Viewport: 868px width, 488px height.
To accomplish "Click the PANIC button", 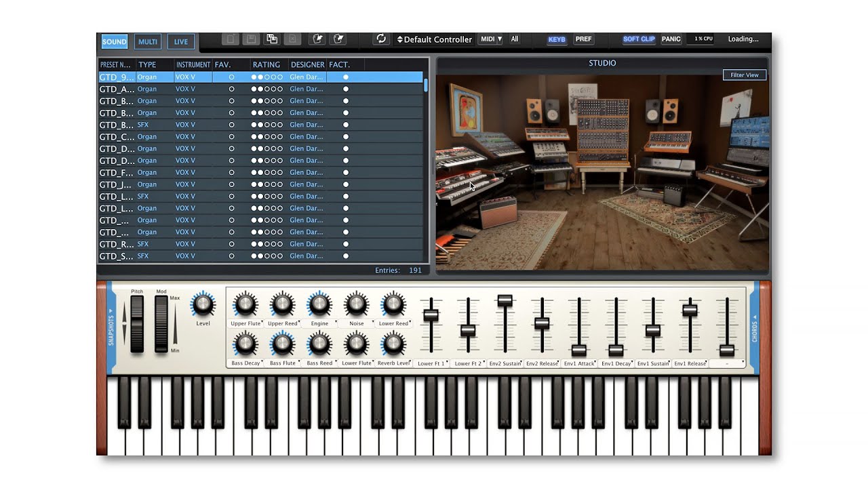I will (671, 39).
